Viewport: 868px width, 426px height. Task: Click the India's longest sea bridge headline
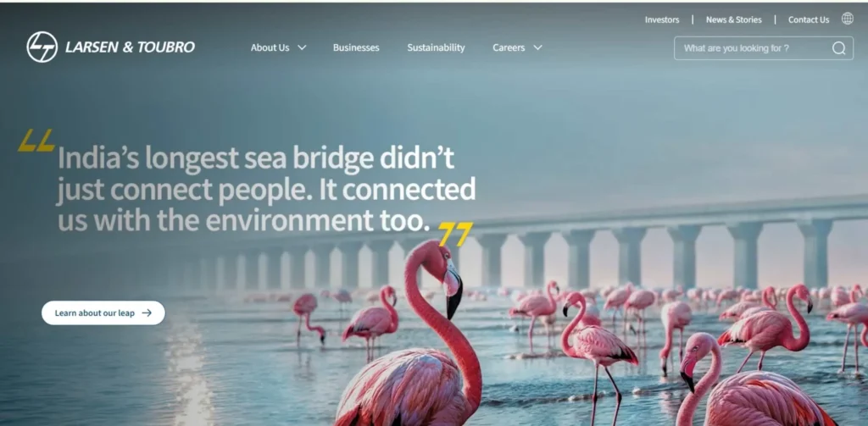tap(267, 189)
